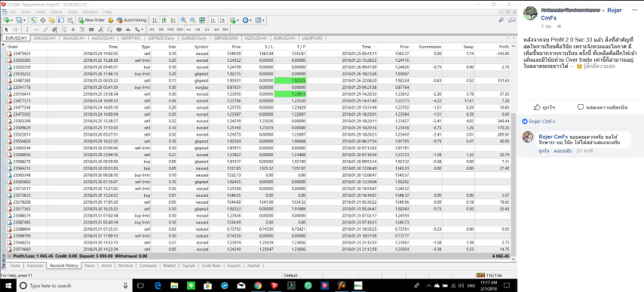644x292 pixels.
Task: Set timeframe to H1
Action: pos(189,29)
